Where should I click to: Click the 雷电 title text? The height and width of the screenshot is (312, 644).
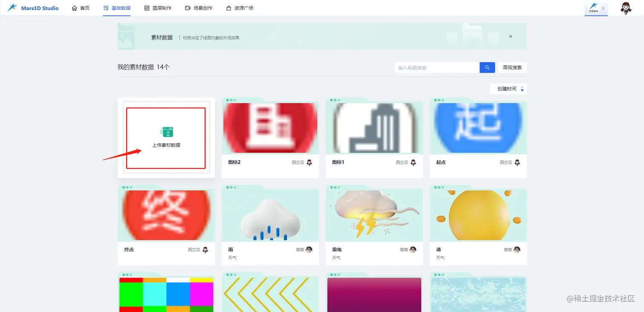pyautogui.click(x=337, y=250)
